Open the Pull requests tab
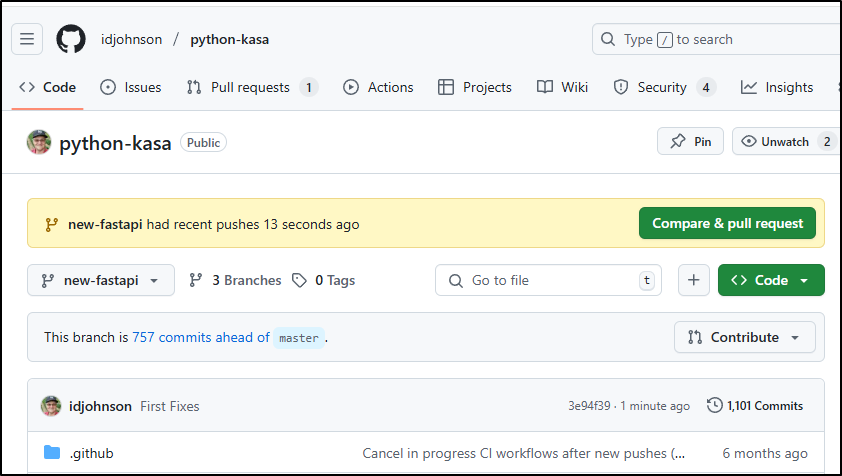This screenshot has width=842, height=476. point(252,87)
